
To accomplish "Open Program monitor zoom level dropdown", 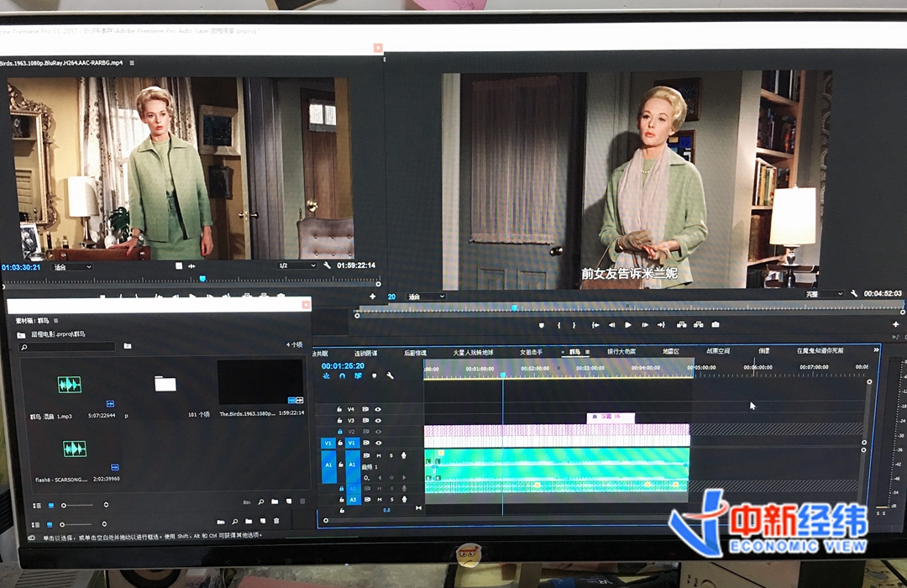I will tap(426, 297).
